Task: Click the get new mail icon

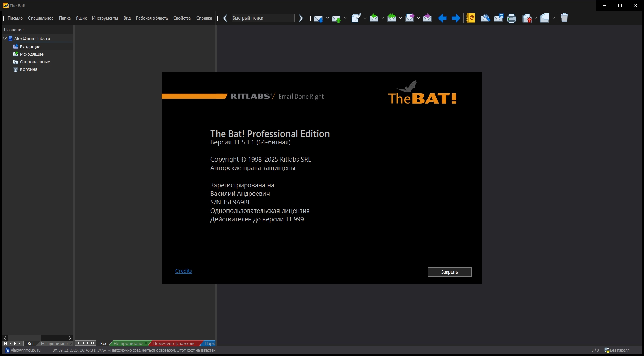Action: [x=318, y=18]
